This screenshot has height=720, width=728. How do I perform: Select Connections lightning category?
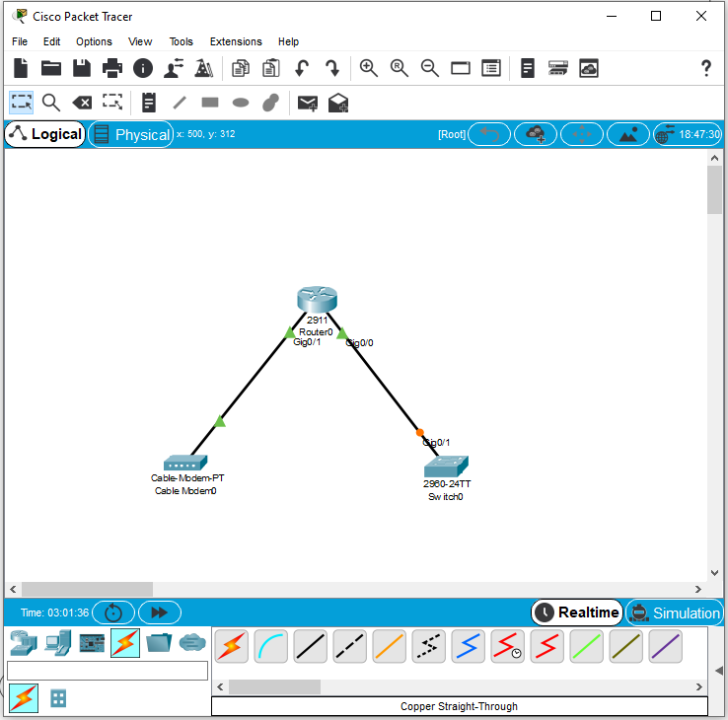point(125,643)
